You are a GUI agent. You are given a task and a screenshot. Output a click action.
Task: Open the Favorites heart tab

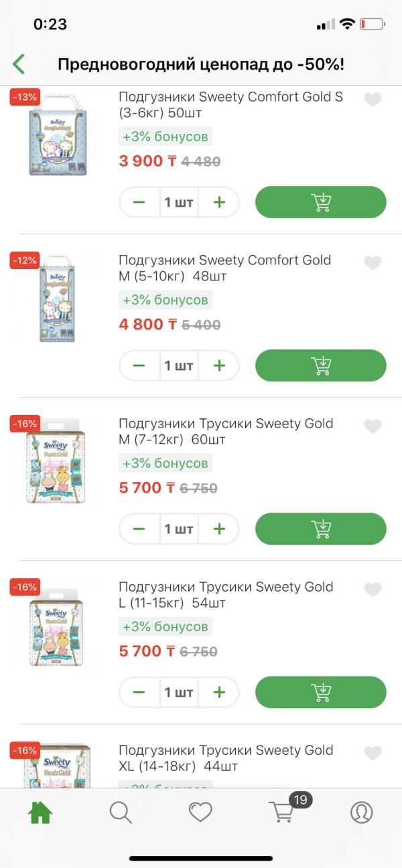point(200,812)
